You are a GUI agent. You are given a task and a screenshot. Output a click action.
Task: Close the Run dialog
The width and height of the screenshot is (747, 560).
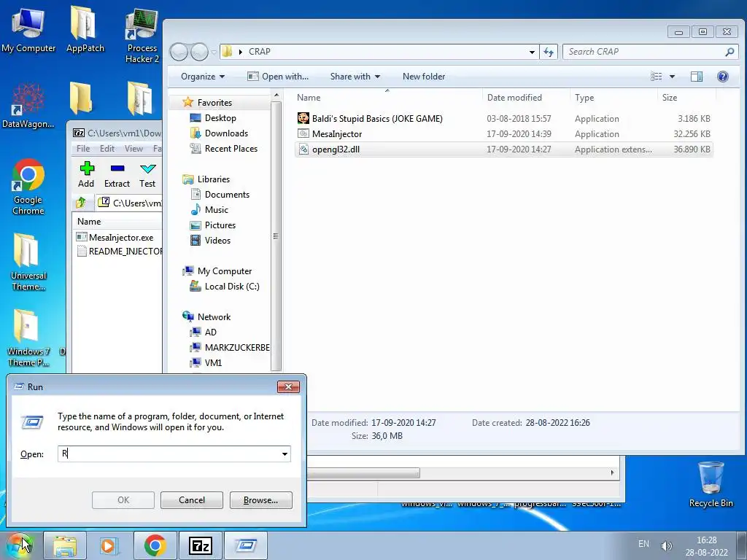point(288,386)
